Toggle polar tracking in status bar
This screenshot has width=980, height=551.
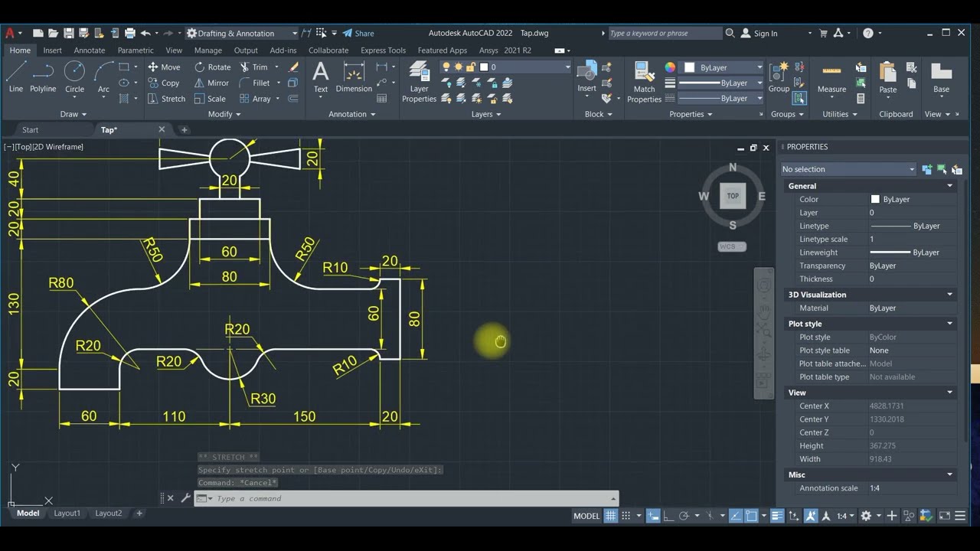point(684,516)
